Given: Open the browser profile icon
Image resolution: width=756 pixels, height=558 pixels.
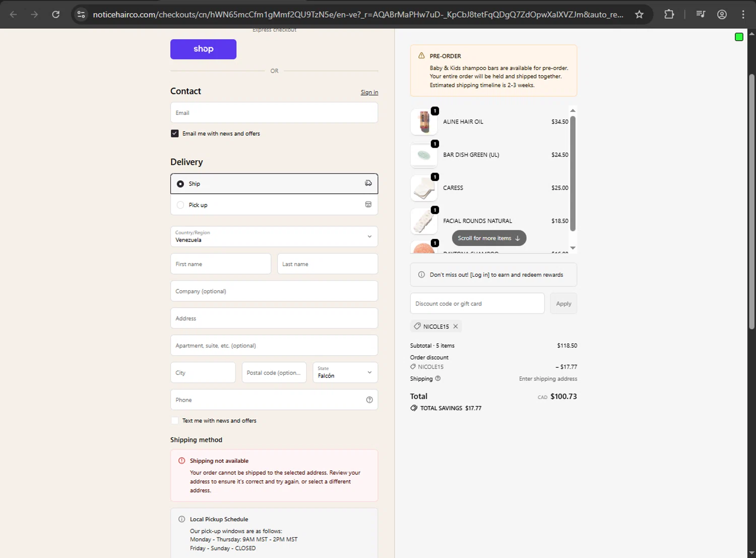Looking at the screenshot, I should tap(722, 14).
